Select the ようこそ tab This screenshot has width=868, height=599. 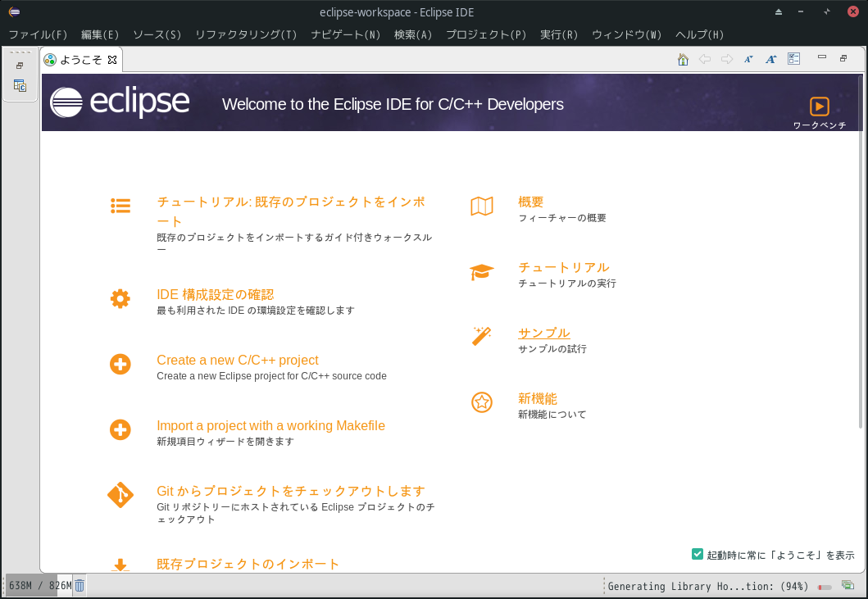pos(81,60)
